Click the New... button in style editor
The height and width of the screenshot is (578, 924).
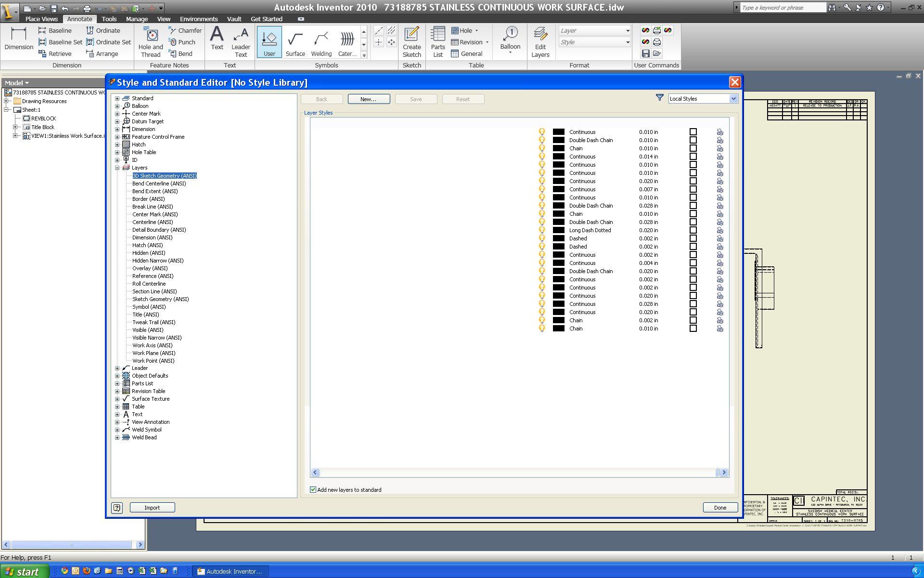[x=369, y=99]
